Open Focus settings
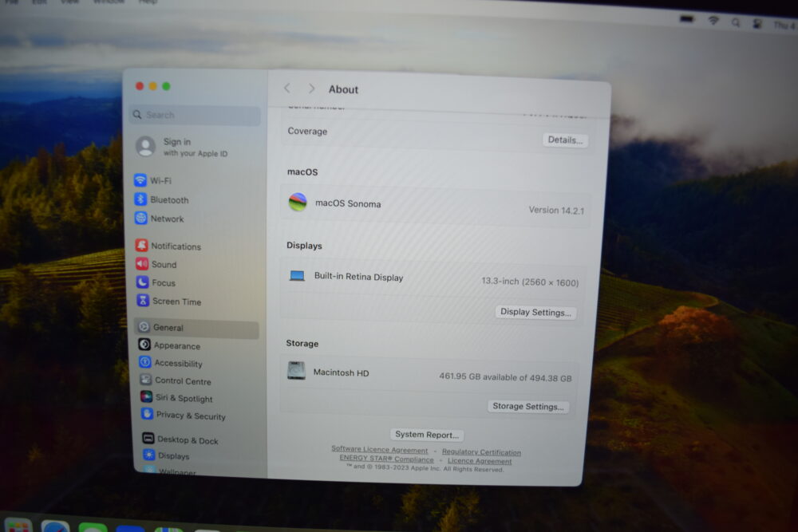 [x=156, y=282]
